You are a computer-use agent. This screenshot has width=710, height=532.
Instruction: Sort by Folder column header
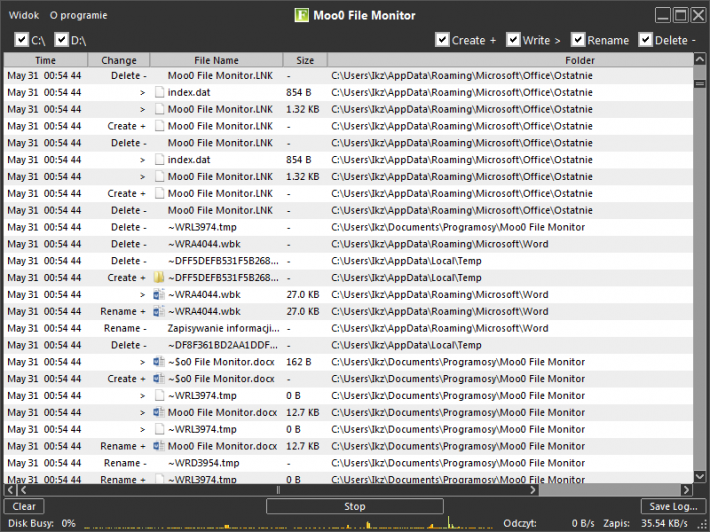tap(510, 60)
